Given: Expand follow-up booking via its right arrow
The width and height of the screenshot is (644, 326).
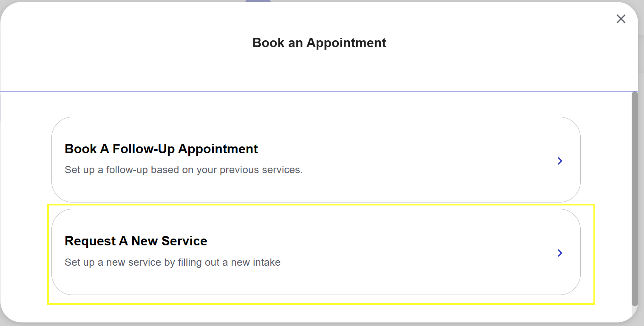Looking at the screenshot, I should tap(560, 161).
